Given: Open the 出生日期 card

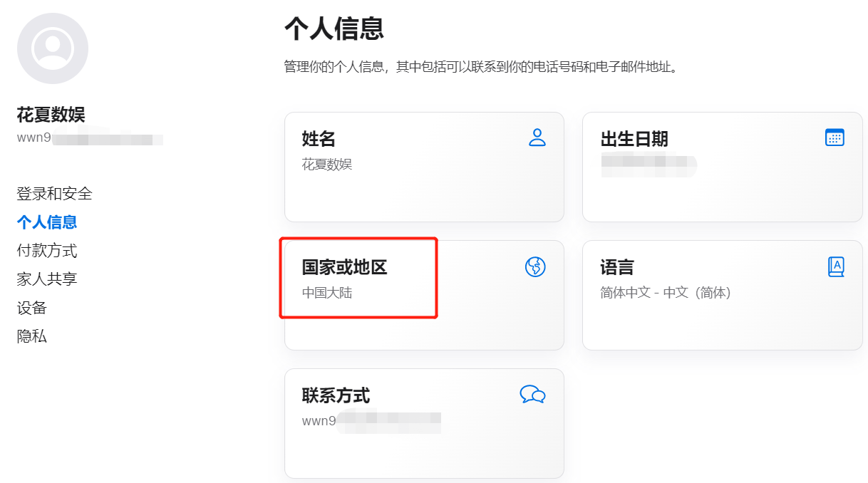Looking at the screenshot, I should (723, 167).
